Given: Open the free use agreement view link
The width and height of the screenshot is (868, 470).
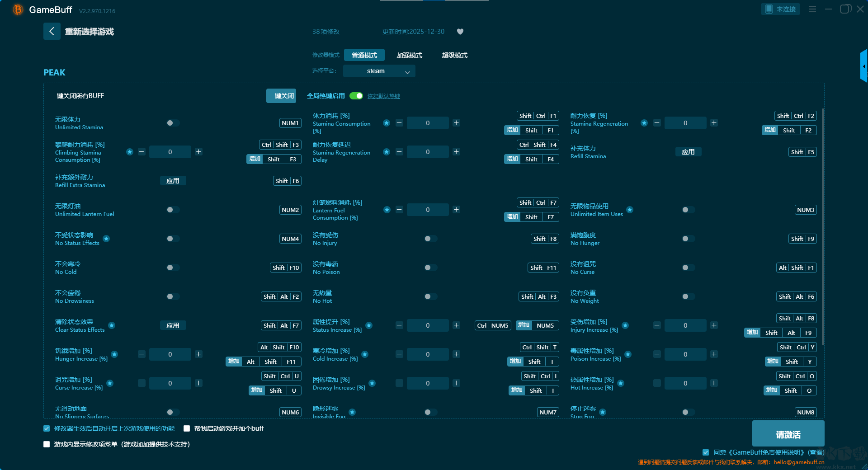Looking at the screenshot, I should (x=816, y=452).
